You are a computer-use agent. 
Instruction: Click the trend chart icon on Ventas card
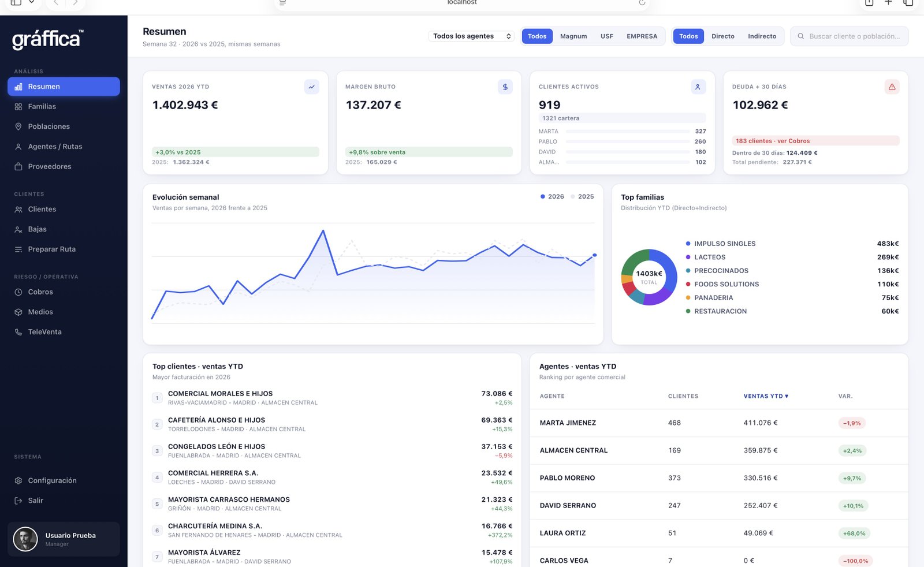[x=312, y=87]
